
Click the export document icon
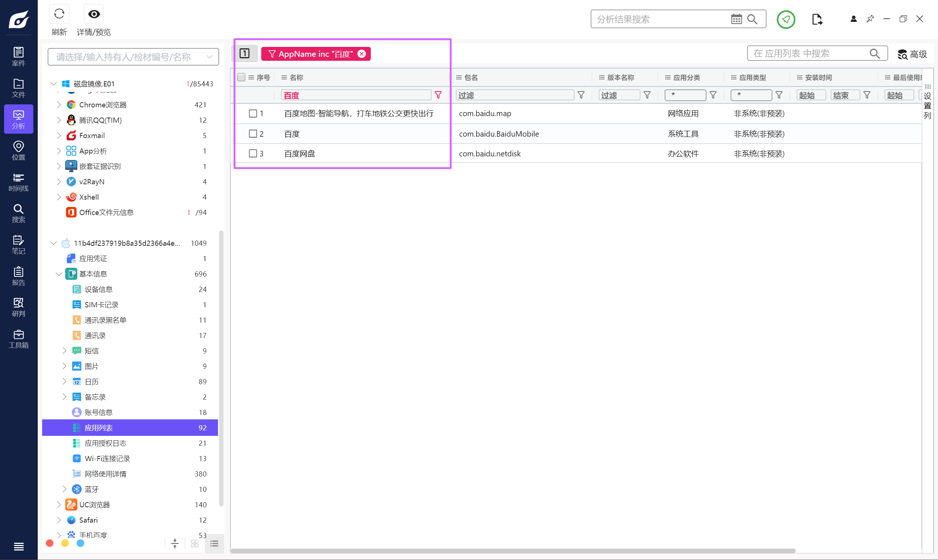817,19
